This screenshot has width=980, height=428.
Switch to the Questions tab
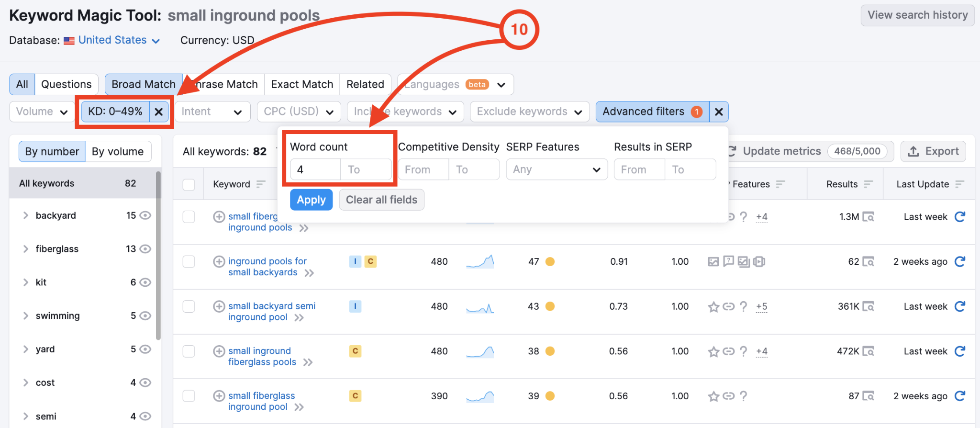coord(66,84)
